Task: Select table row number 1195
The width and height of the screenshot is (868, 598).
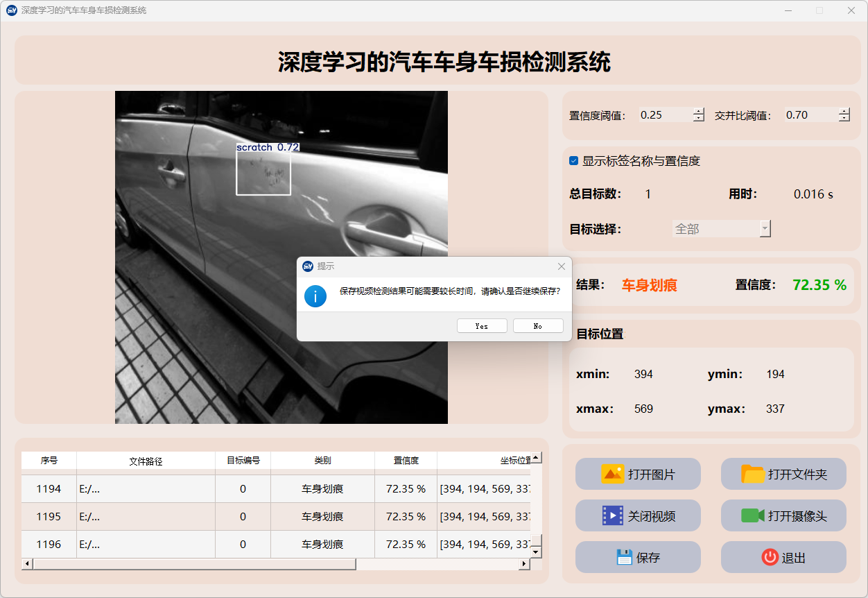Action: 49,517
